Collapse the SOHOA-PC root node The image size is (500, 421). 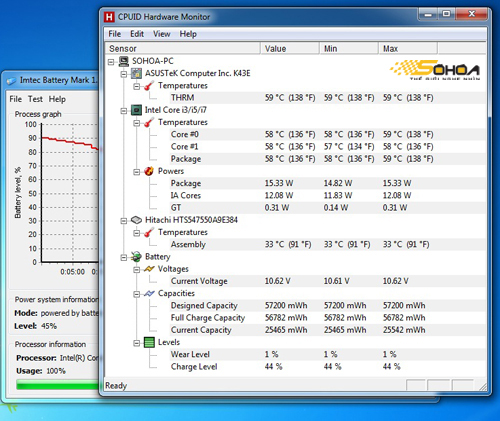pyautogui.click(x=111, y=62)
